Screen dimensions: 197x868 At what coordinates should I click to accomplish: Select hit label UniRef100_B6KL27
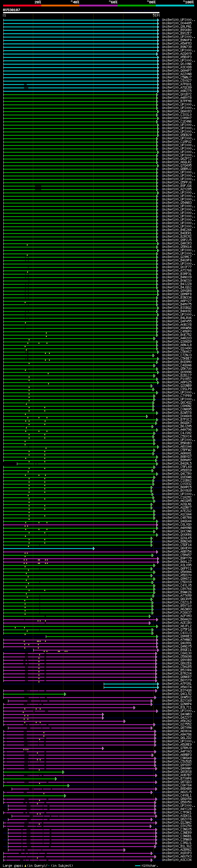(177, 562)
